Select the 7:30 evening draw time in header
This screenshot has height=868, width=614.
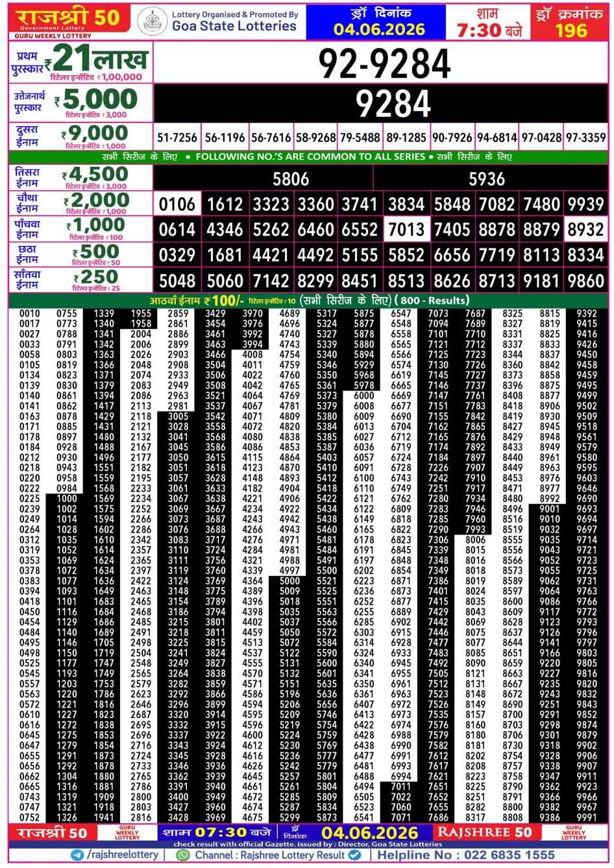click(x=489, y=30)
